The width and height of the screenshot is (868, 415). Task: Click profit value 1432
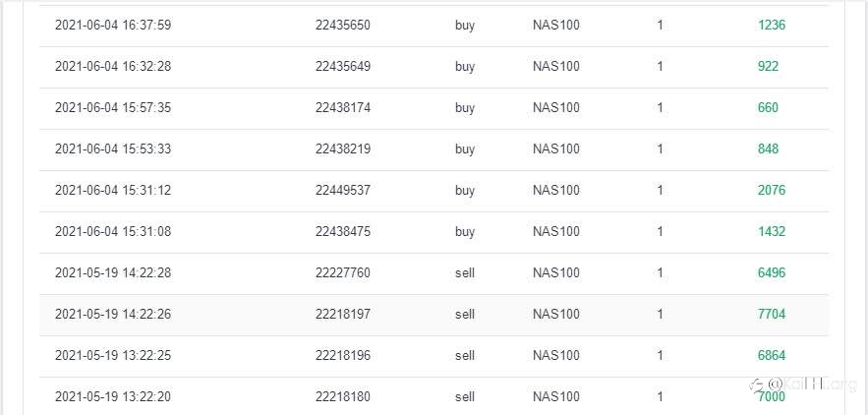coord(771,232)
